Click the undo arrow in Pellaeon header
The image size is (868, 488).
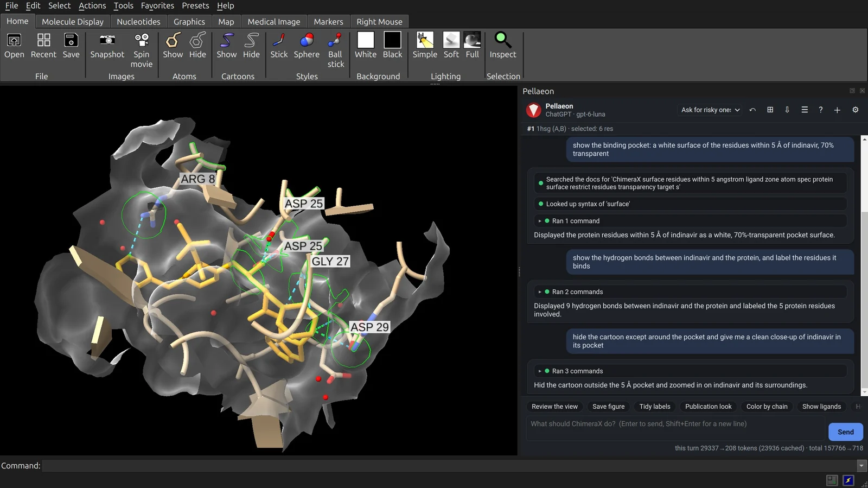(752, 110)
